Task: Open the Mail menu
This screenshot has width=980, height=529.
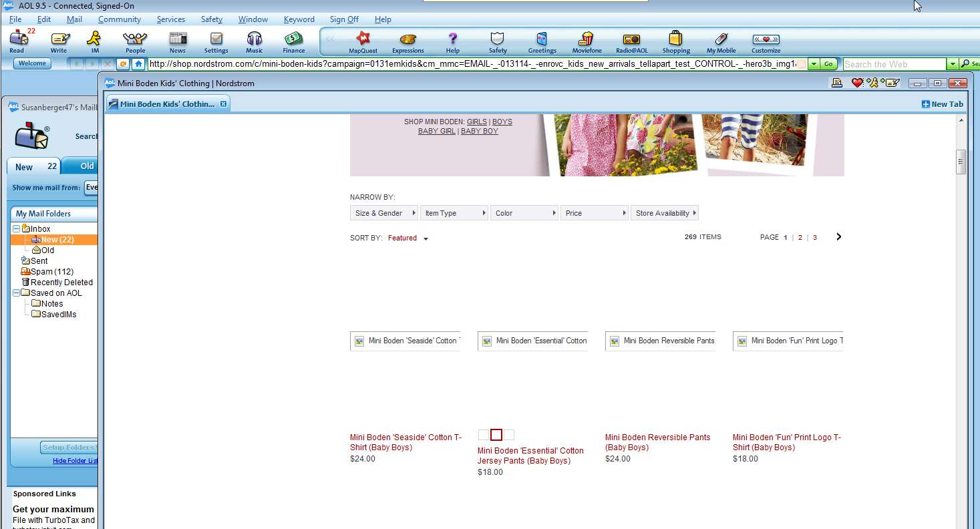Action: 74,19
